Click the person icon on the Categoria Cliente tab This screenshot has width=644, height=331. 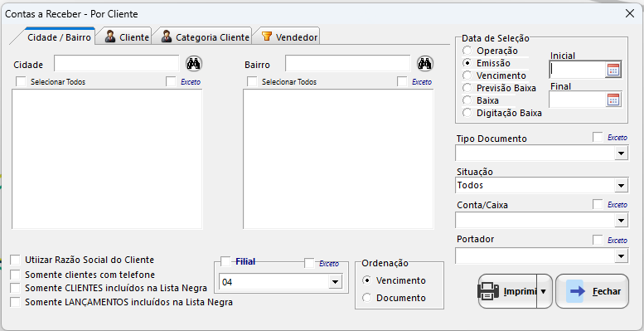point(167,37)
